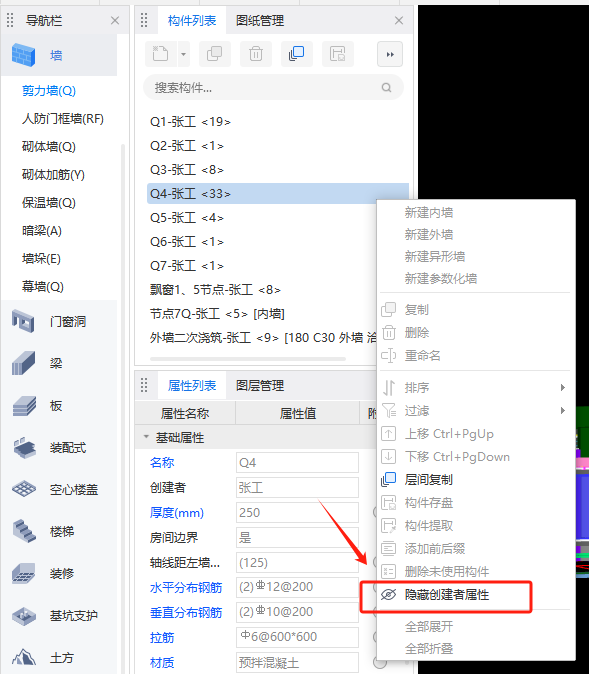Click the inter-floor copy toolbar icon
Viewport: 589px width, 674px height.
click(297, 54)
